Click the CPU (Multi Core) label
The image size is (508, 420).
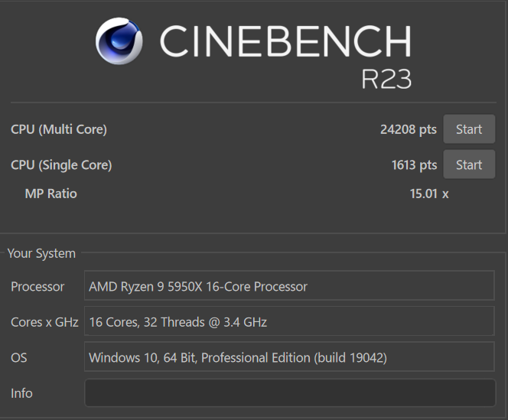tap(59, 129)
